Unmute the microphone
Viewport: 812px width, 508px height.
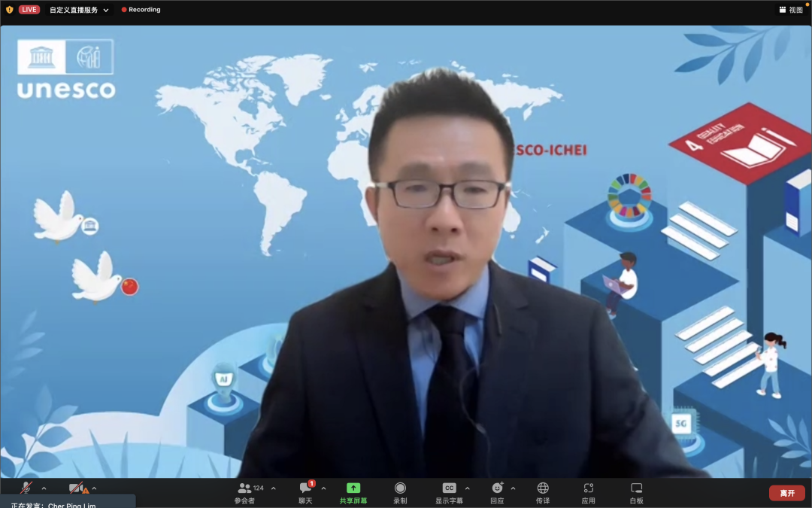(x=26, y=488)
